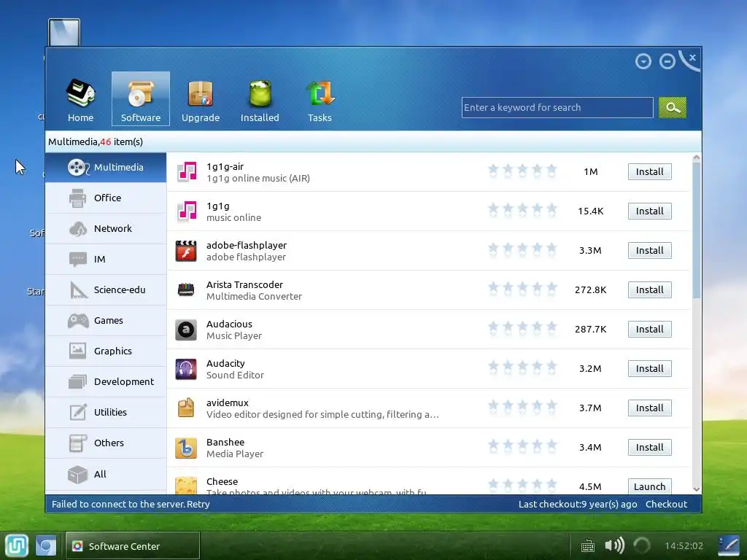Click the app list vertical scrollbar
Image resolution: width=747 pixels, height=560 pixels.
[x=697, y=231]
